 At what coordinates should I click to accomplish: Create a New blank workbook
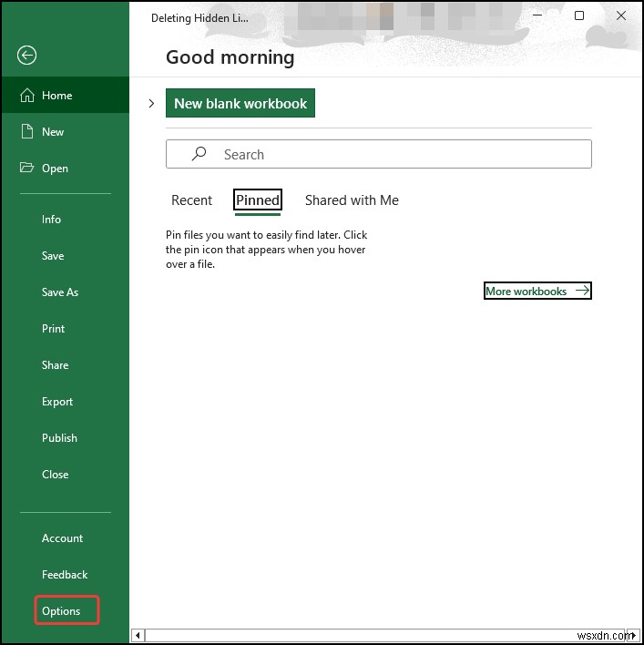[x=240, y=103]
